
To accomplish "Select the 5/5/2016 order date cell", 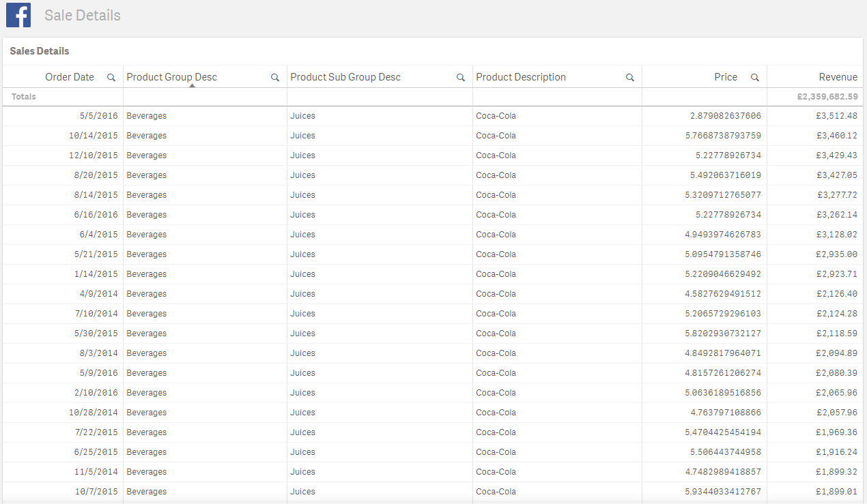I will pyautogui.click(x=98, y=116).
